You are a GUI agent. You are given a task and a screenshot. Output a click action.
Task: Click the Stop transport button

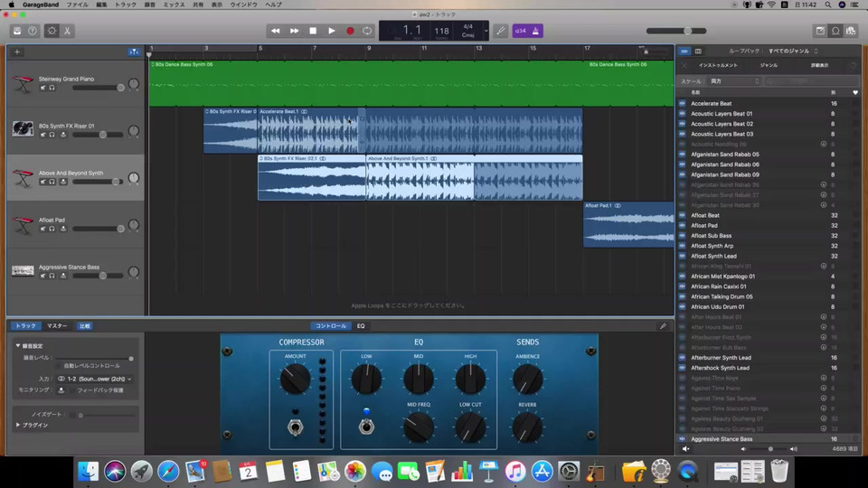313,31
